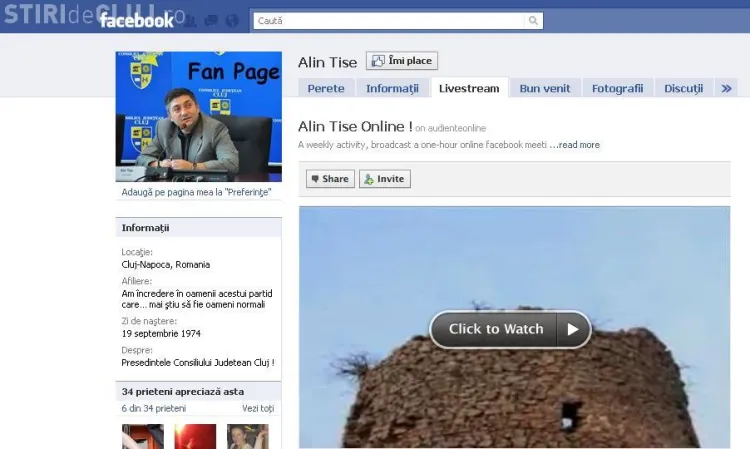Expand description via read more link
Image resolution: width=750 pixels, height=449 pixels.
(x=578, y=145)
